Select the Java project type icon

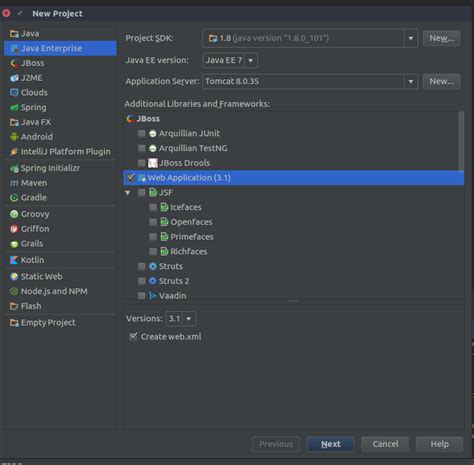tap(14, 34)
